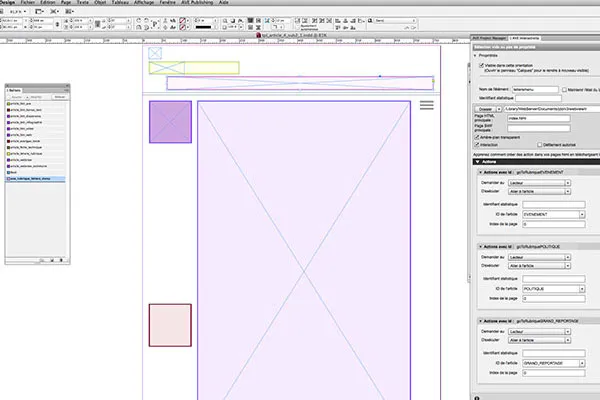The width and height of the screenshot is (600, 400).
Task: Click the new layer icon in panel footer
Action: [x=52, y=261]
